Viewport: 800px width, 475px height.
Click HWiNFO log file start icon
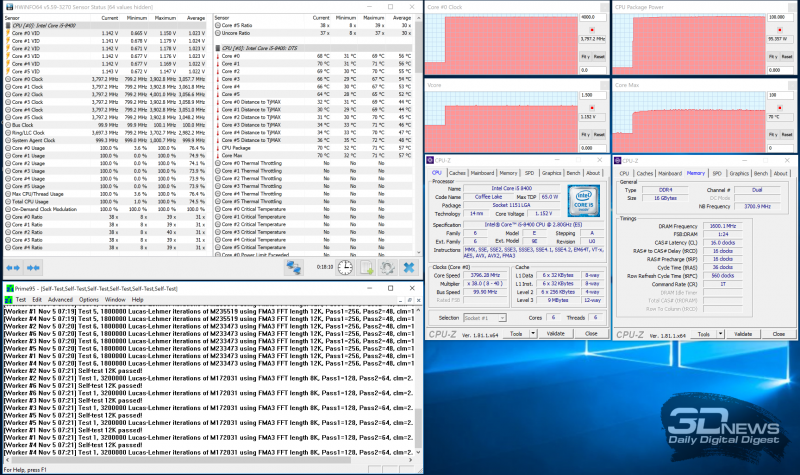coord(366,267)
